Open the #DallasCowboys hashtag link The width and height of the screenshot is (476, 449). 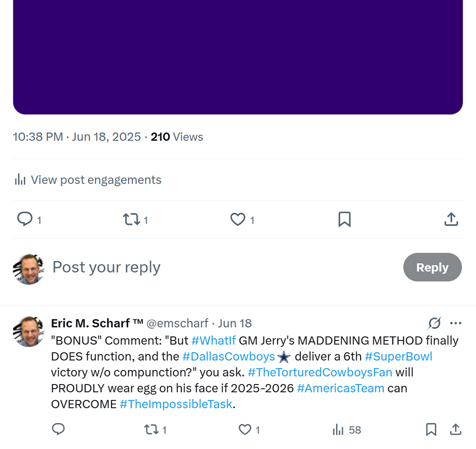coord(229,356)
